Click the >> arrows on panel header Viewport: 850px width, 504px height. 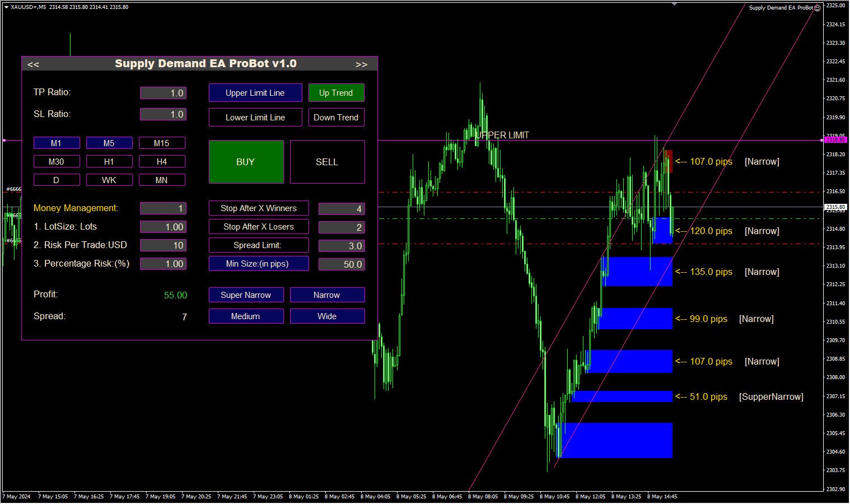(362, 64)
